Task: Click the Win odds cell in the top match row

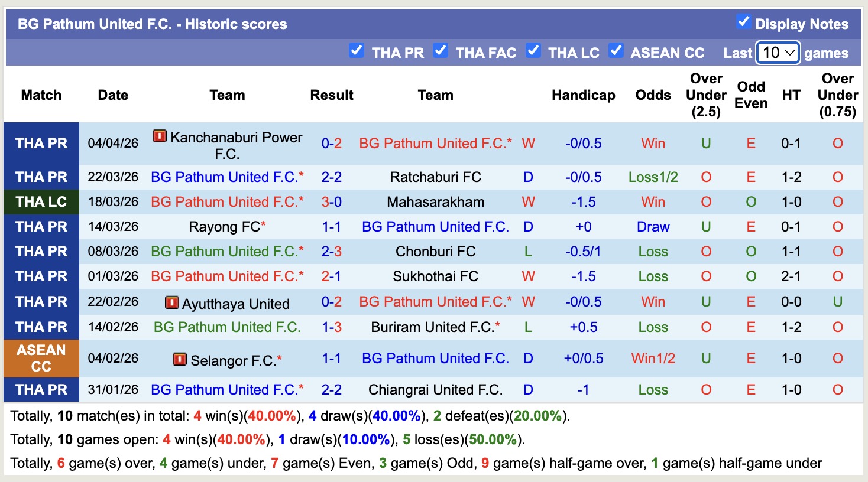Action: click(652, 143)
